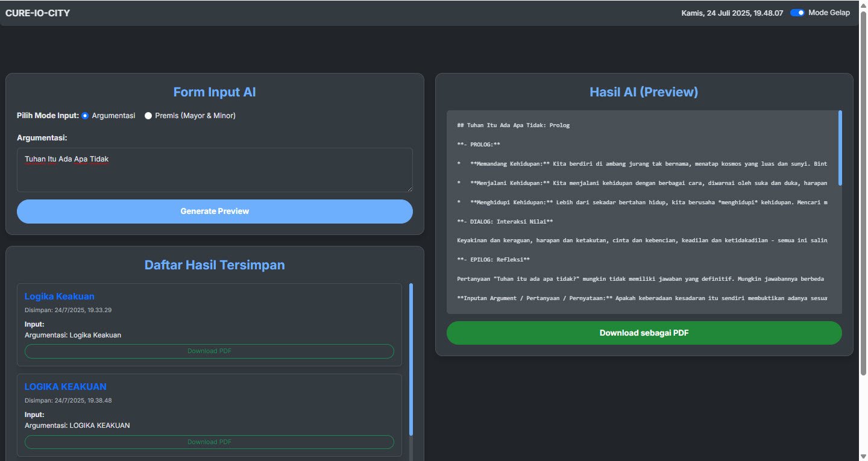The height and width of the screenshot is (461, 868).
Task: Click inside the Argumentasi text area
Action: pos(215,170)
